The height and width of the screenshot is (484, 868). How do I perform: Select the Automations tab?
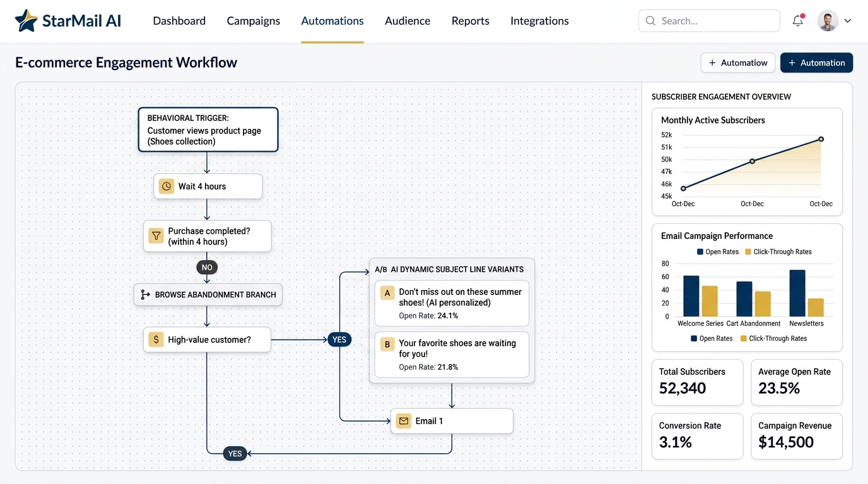[x=332, y=21]
